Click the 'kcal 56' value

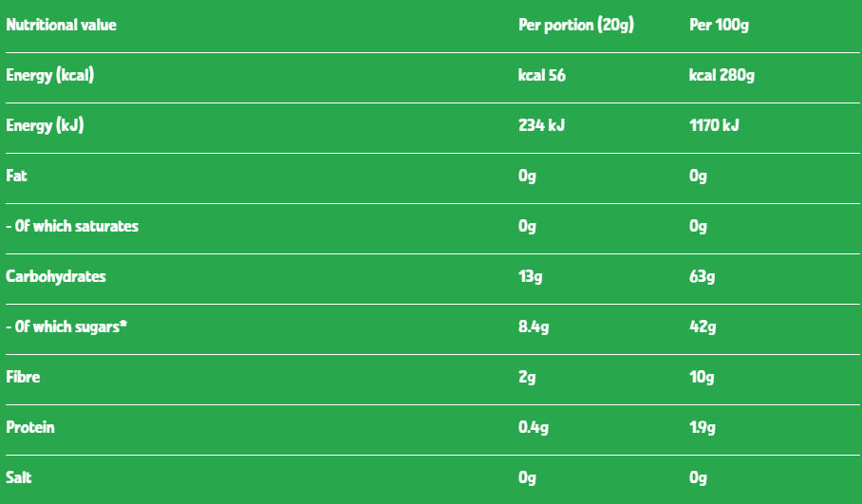542,76
